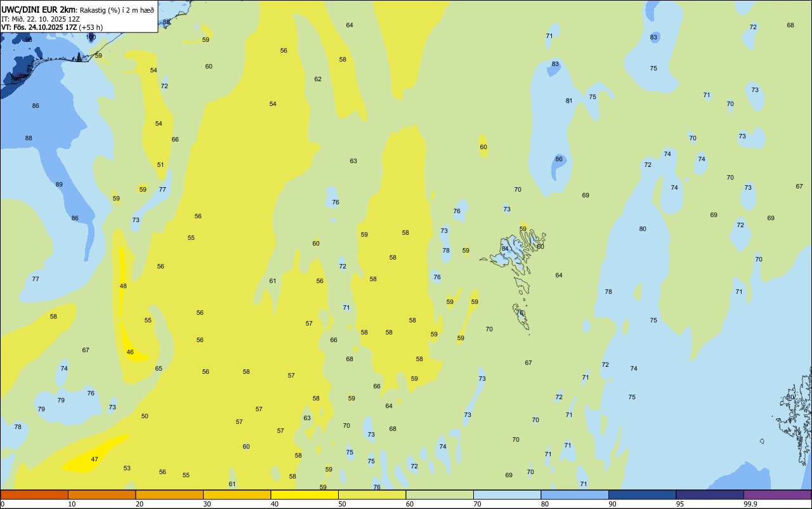812x509 pixels.
Task: Click the value 84 over the Faroe Islands
Action: [x=505, y=249]
